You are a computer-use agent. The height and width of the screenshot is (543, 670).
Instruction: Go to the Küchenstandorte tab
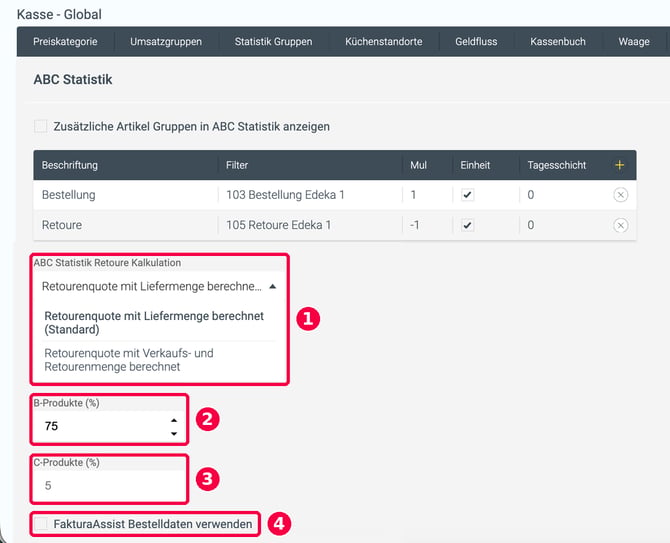[x=384, y=41]
